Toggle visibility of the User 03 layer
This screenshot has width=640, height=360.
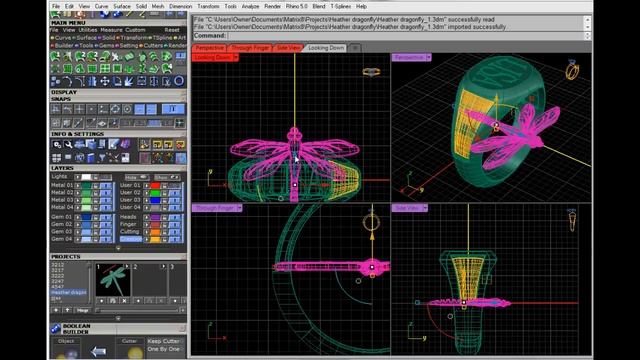point(175,200)
